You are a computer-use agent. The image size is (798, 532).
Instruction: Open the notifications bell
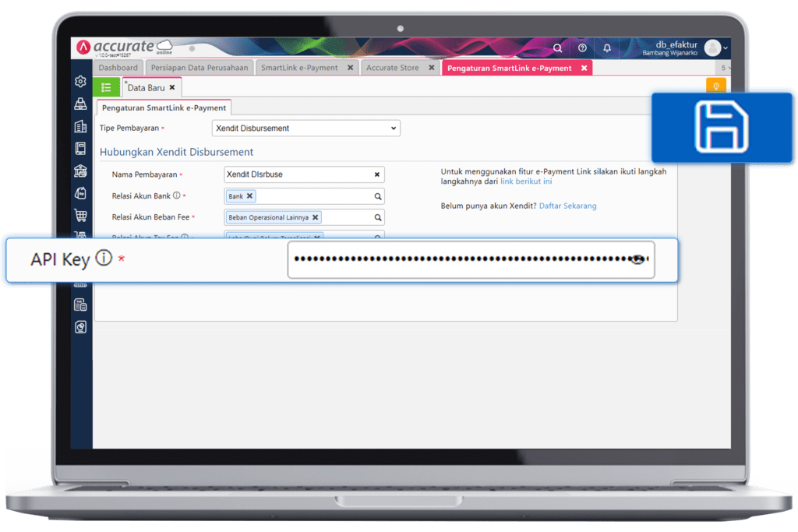click(607, 48)
